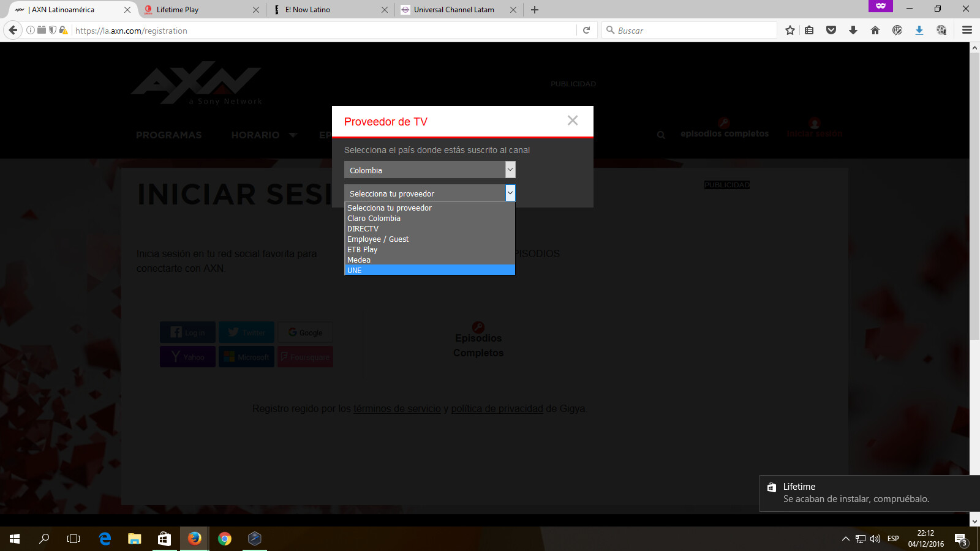Go back to previous page
The height and width of the screenshot is (551, 980).
(x=13, y=30)
